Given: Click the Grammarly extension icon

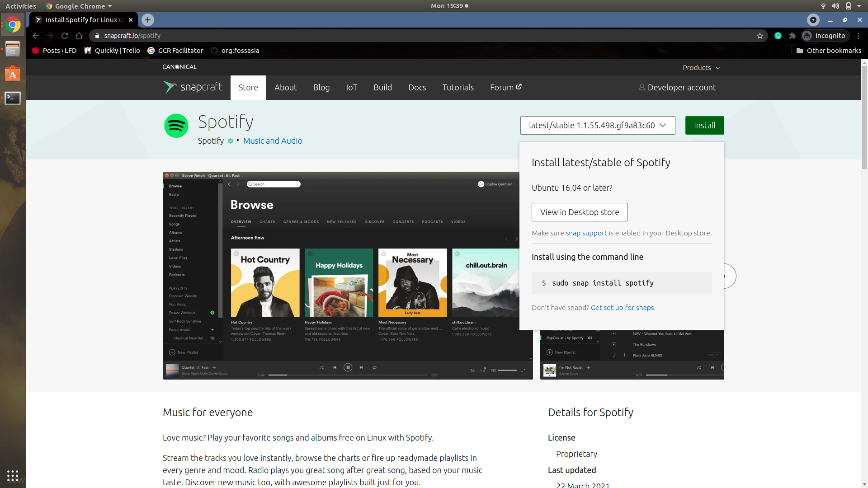Looking at the screenshot, I should pyautogui.click(x=778, y=36).
